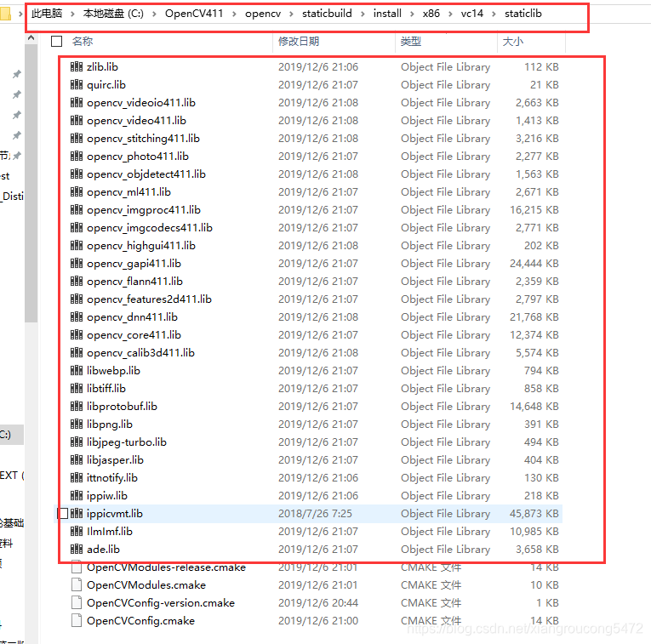Sort files by 类型 column

[411, 41]
